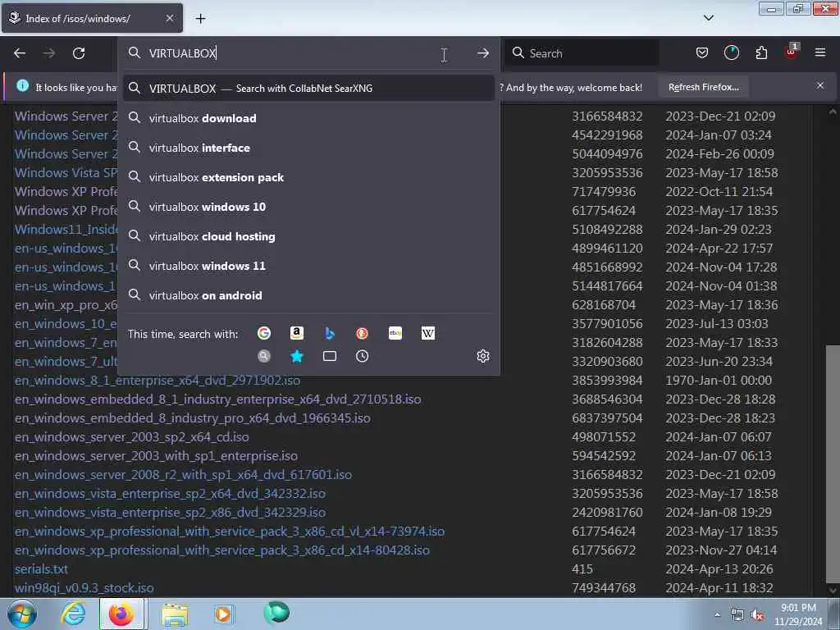Open en_windows_server_2003_with_sp1_enterprise.iso link
The height and width of the screenshot is (630, 840).
[x=156, y=456]
